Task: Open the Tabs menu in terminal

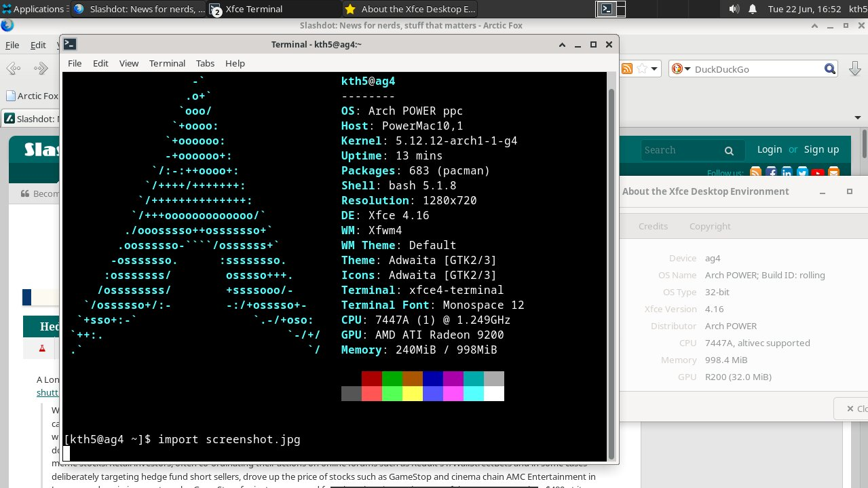Action: (x=205, y=63)
